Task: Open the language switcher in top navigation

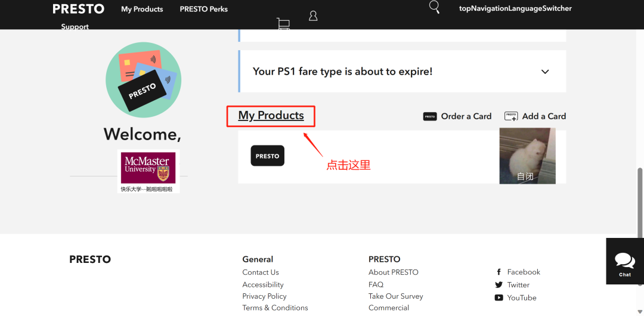Action: click(x=515, y=8)
